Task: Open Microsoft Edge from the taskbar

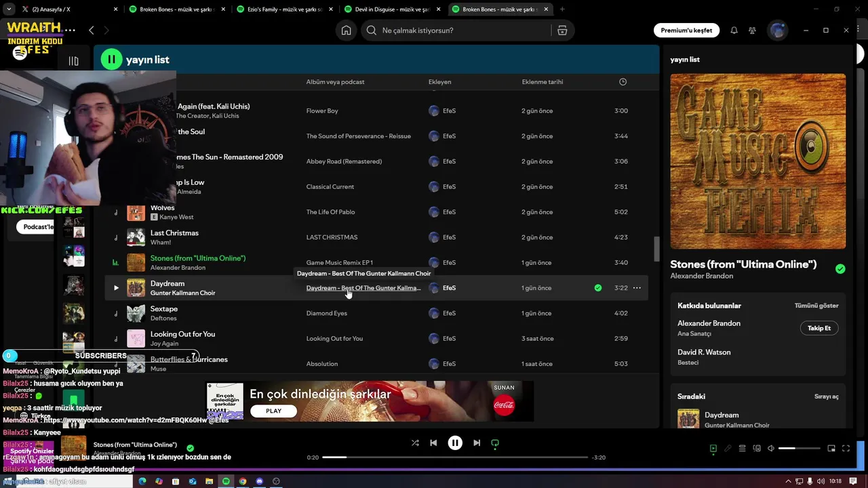Action: click(x=142, y=481)
